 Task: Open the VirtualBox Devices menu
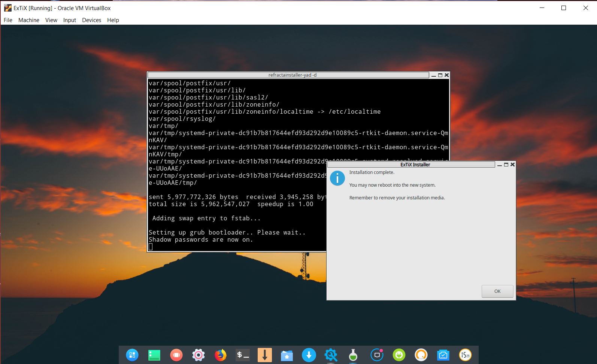point(92,20)
